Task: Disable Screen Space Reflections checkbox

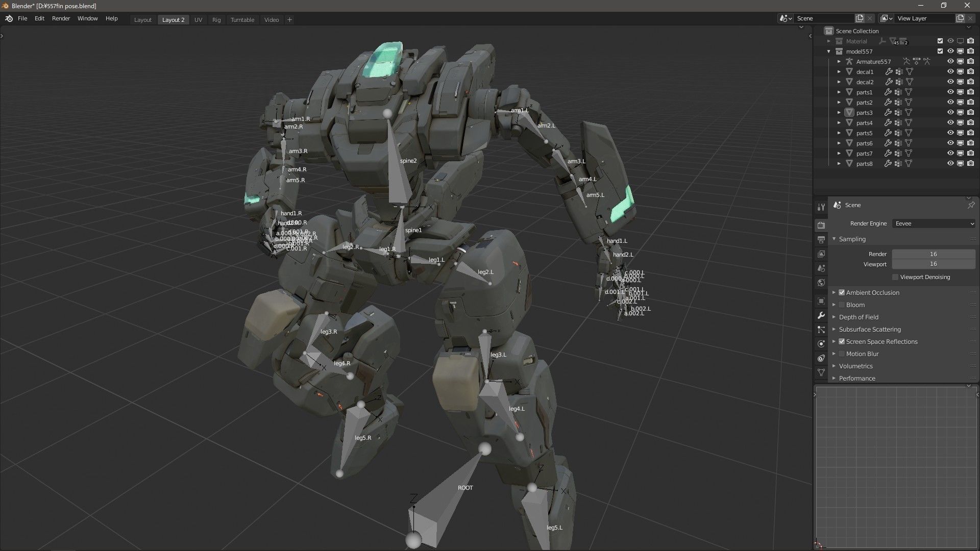Action: pyautogui.click(x=842, y=341)
